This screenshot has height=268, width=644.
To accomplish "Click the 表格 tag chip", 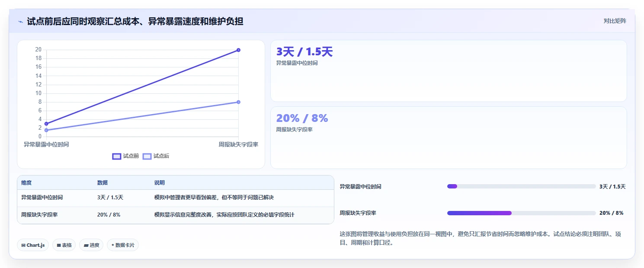I will (x=64, y=245).
